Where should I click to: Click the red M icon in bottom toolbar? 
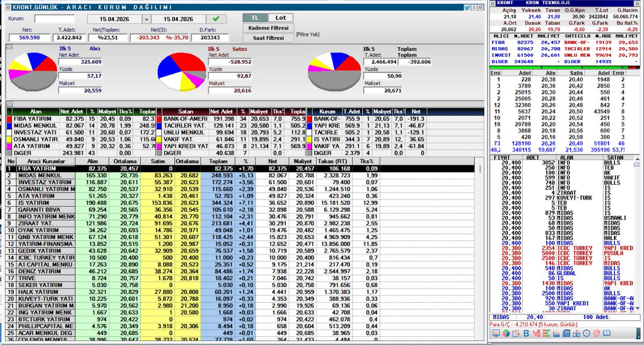[536, 334]
